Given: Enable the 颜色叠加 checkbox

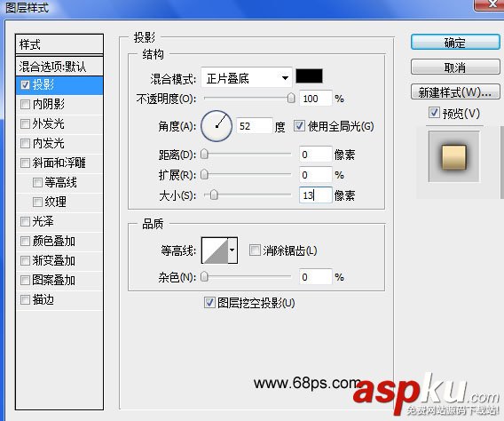Looking at the screenshot, I should tap(25, 242).
